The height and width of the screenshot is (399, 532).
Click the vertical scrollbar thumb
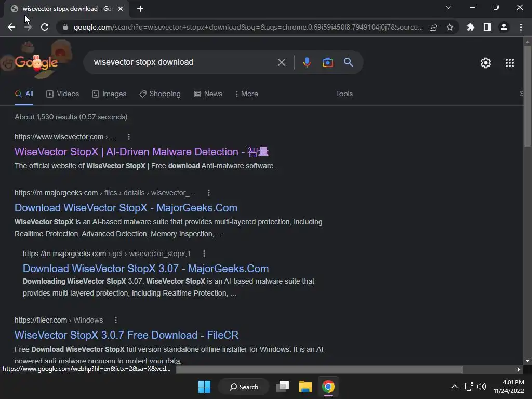click(527, 96)
